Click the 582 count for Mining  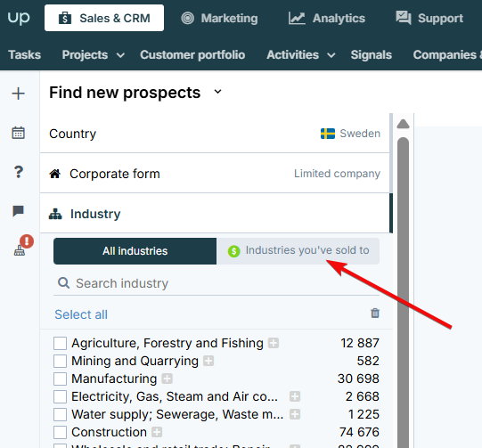(368, 361)
